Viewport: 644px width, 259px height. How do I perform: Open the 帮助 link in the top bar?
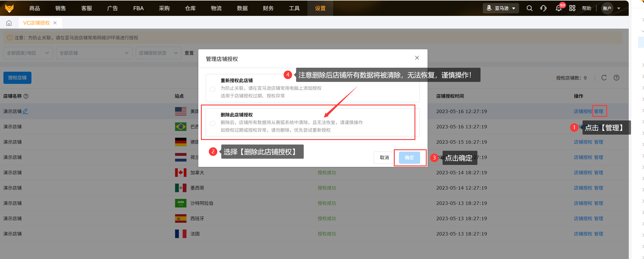pos(587,8)
